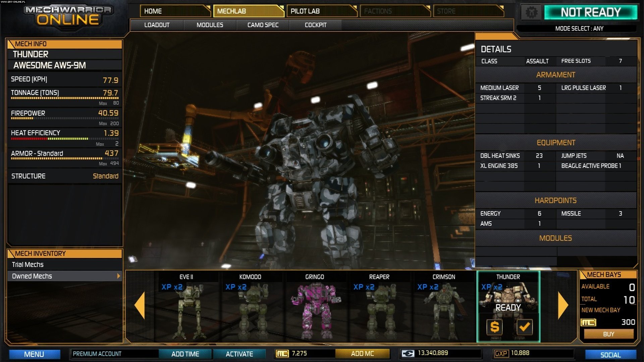Click the ACTIVATE premium button

[239, 354]
